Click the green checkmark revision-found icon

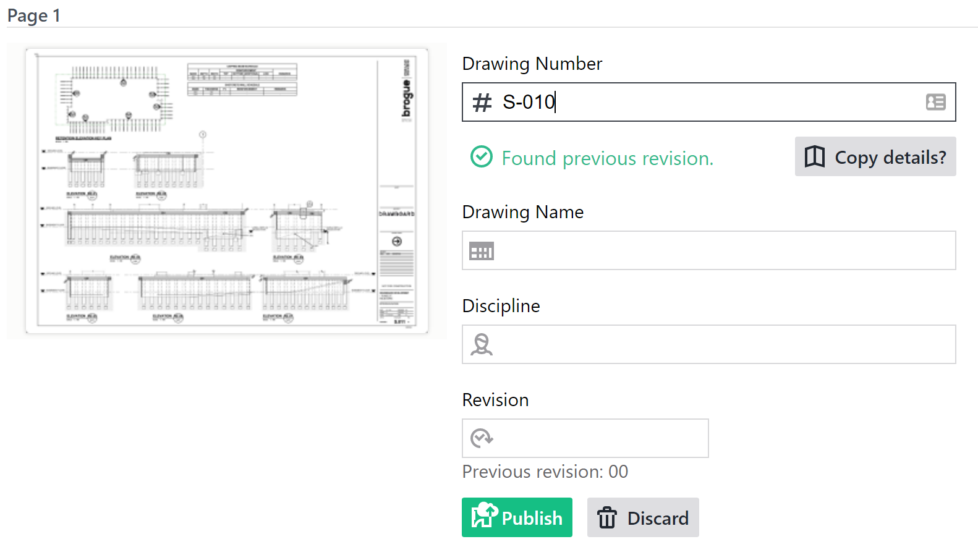click(482, 157)
